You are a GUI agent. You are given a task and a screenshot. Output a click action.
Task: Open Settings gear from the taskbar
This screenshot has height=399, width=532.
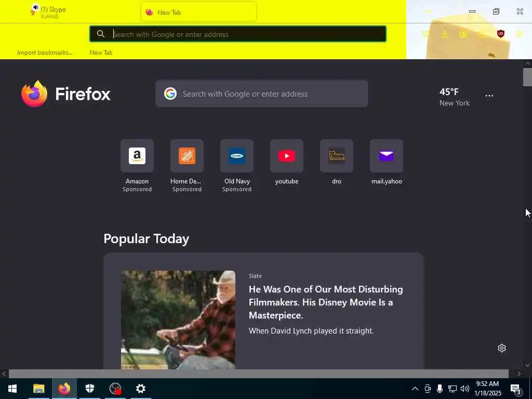click(x=140, y=389)
